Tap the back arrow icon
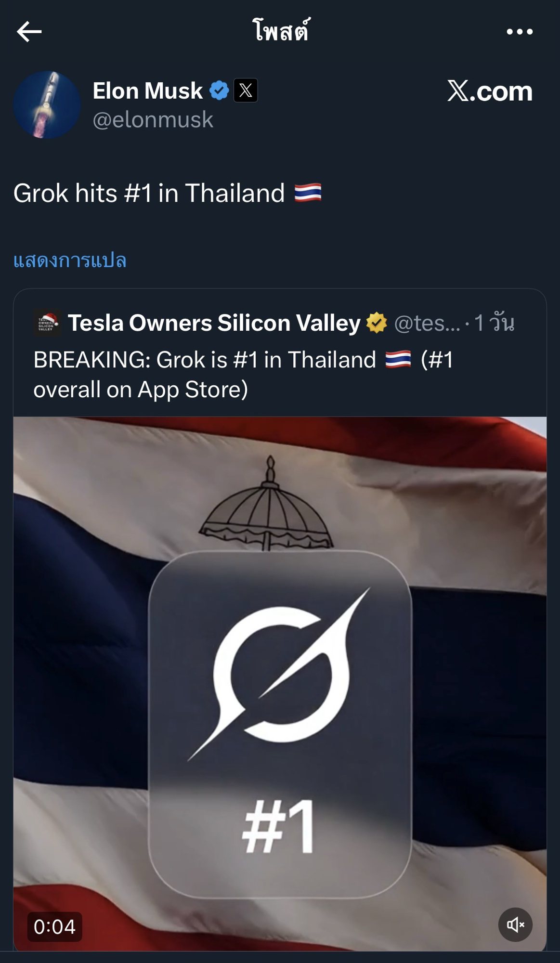 (29, 32)
